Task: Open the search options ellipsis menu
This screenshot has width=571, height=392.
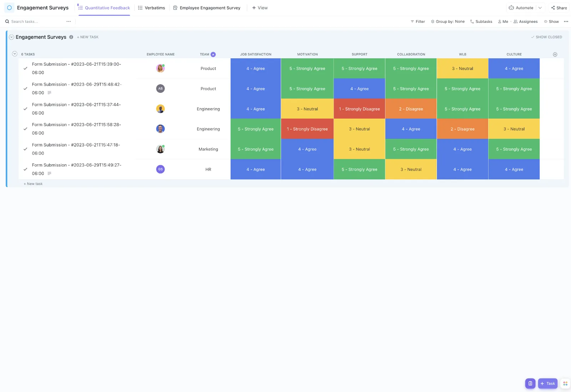Action: click(x=69, y=21)
